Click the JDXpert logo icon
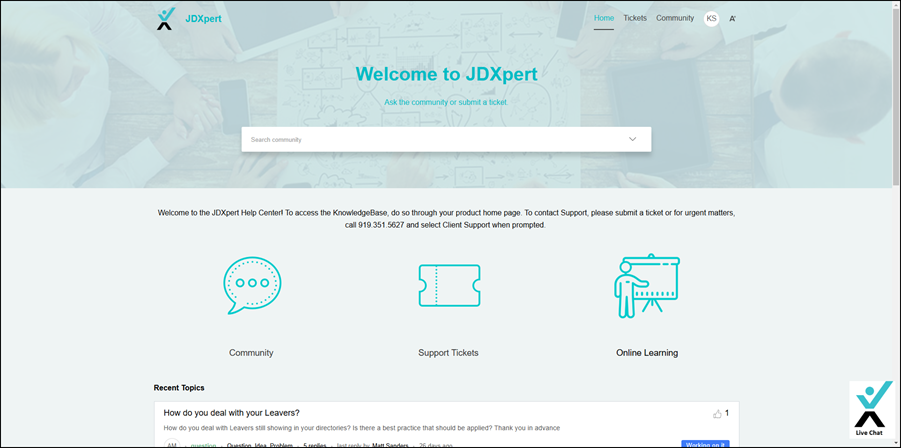Viewport: 901px width, 448px height. [166, 18]
